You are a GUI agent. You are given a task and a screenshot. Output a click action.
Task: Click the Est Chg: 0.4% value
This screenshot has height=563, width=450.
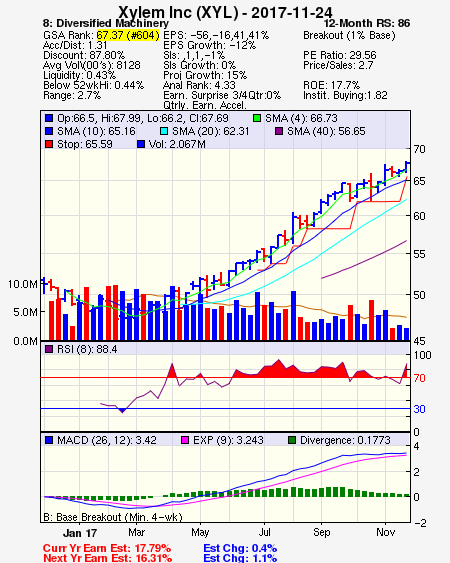coord(240,548)
